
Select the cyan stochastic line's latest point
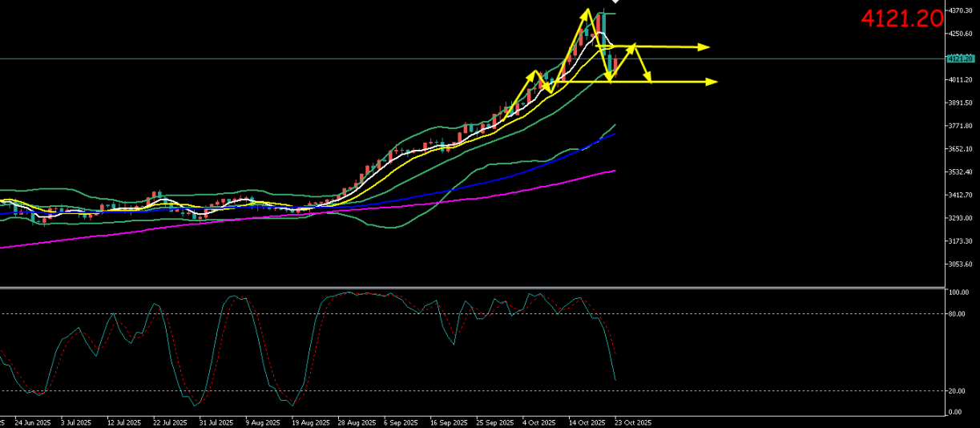click(615, 379)
